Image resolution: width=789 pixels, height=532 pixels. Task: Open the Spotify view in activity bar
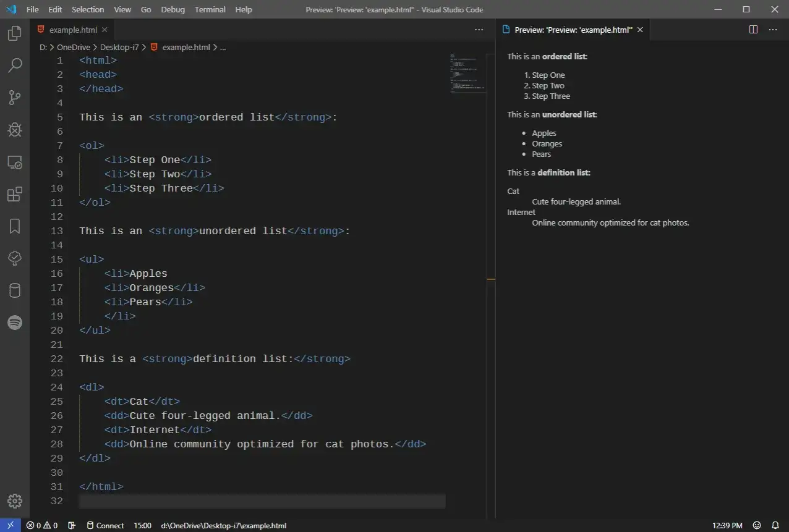coord(15,323)
